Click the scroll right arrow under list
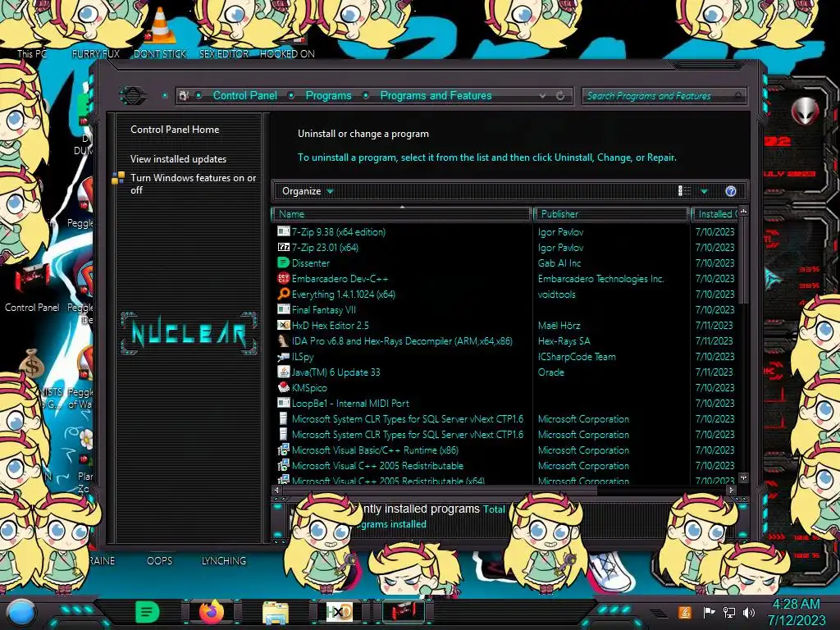840x630 pixels. pos(731,490)
